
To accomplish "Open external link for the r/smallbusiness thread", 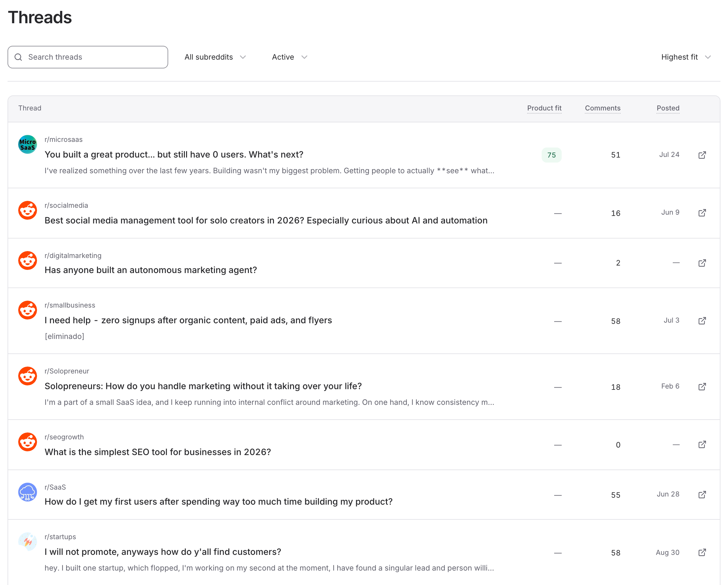I will click(x=702, y=320).
